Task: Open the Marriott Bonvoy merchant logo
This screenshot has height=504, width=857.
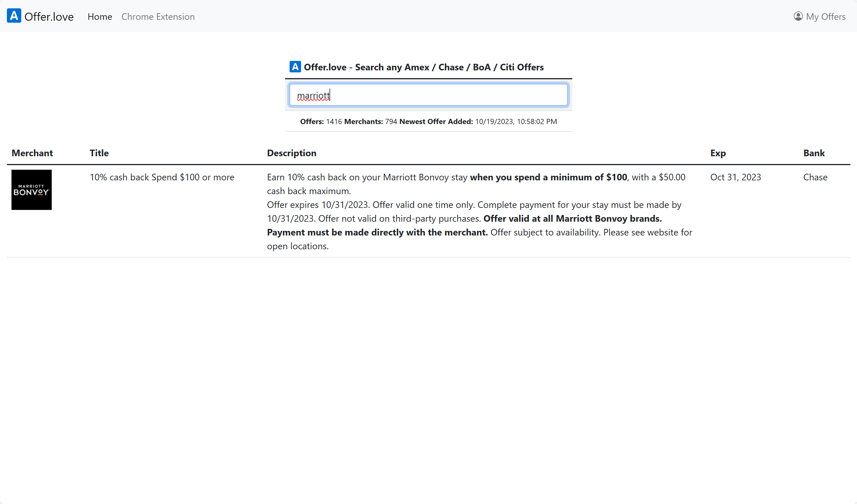Action: pos(32,190)
